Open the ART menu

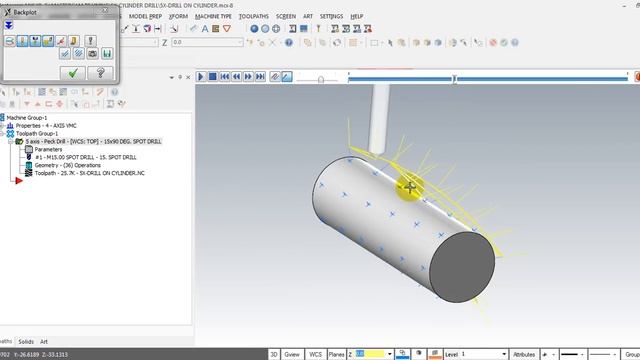point(308,16)
